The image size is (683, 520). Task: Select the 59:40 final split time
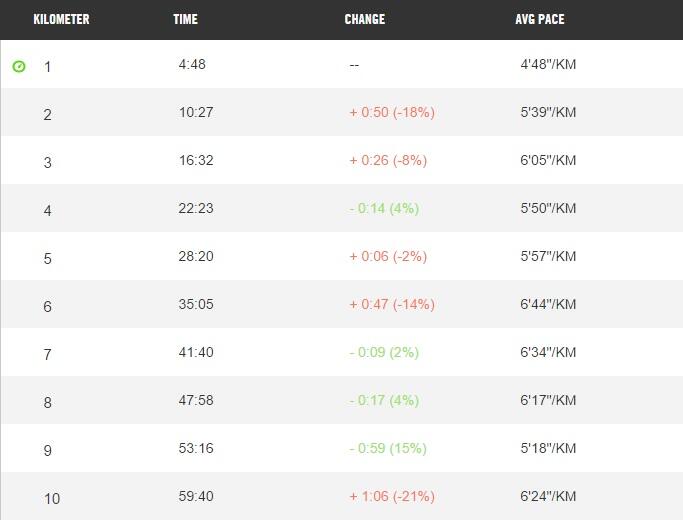tap(196, 496)
